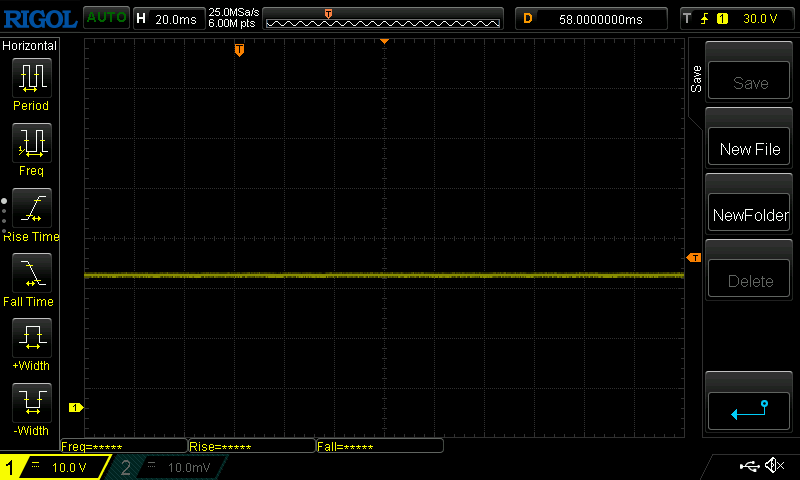Screen dimensions: 800x480
Task: Click the trigger source channel 1 badge
Action: tap(722, 19)
